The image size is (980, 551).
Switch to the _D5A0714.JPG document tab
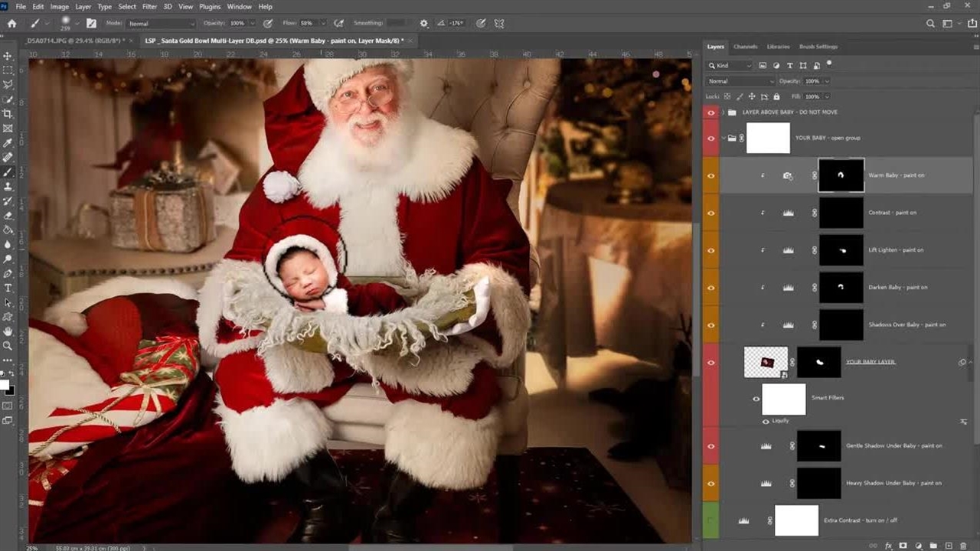(74, 41)
